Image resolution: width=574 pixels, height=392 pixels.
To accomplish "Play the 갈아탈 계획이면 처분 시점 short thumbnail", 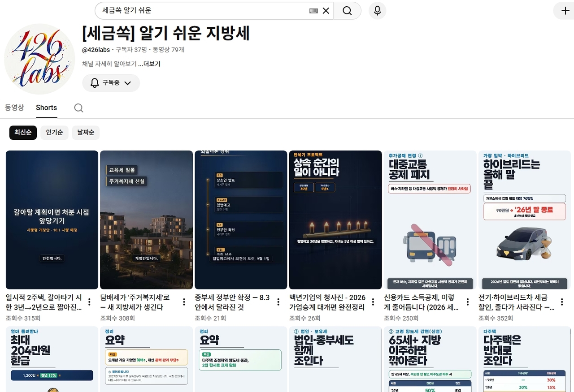I will click(x=52, y=220).
